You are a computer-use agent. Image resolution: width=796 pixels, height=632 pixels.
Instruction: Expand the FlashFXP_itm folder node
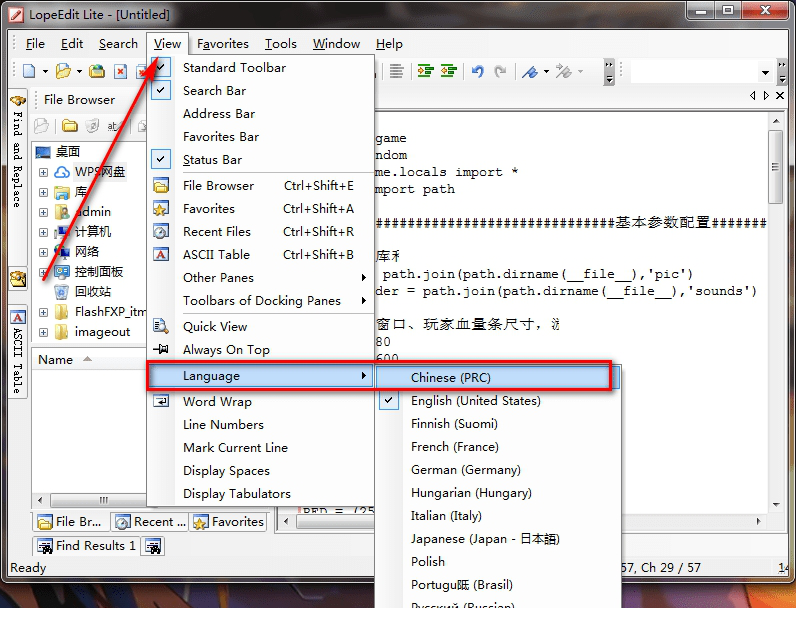click(44, 312)
